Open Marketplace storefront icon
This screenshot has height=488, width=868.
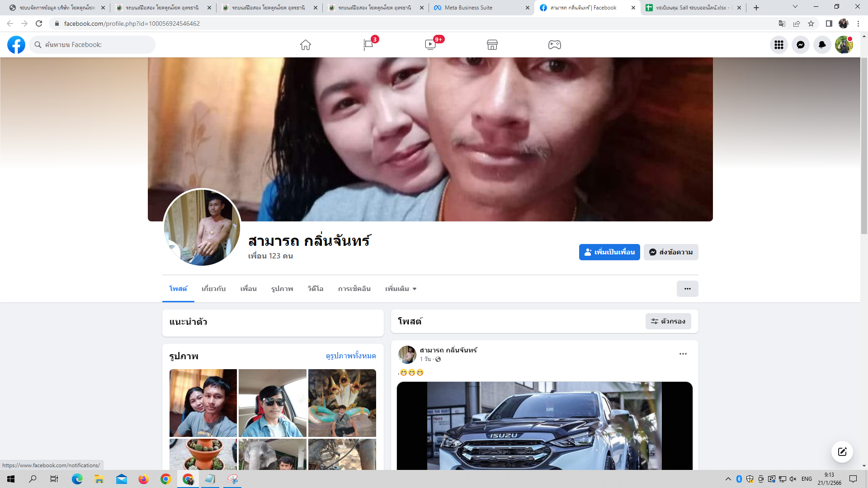[x=492, y=45]
